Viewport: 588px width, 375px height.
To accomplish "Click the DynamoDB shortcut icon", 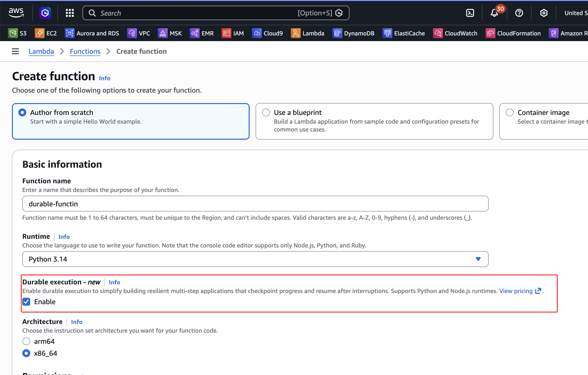I will pyautogui.click(x=337, y=33).
